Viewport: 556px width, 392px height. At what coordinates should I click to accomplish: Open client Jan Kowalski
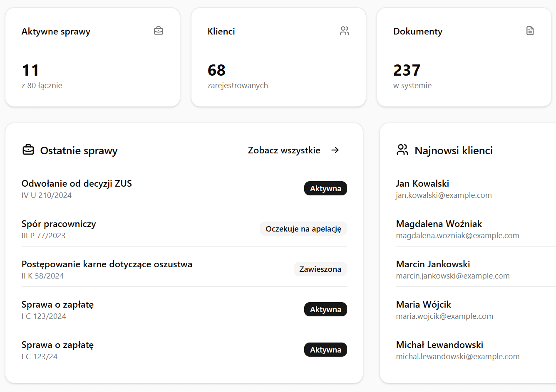click(422, 183)
